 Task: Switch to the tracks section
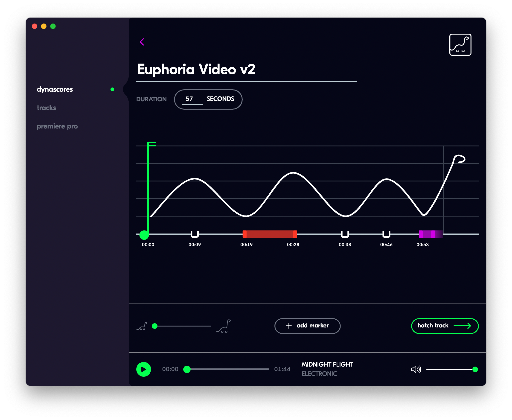pyautogui.click(x=47, y=108)
